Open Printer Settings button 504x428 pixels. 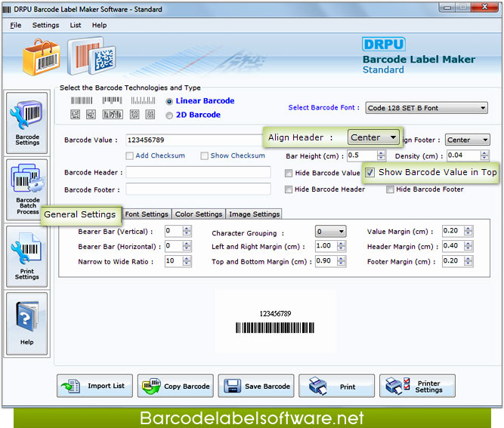(417, 386)
